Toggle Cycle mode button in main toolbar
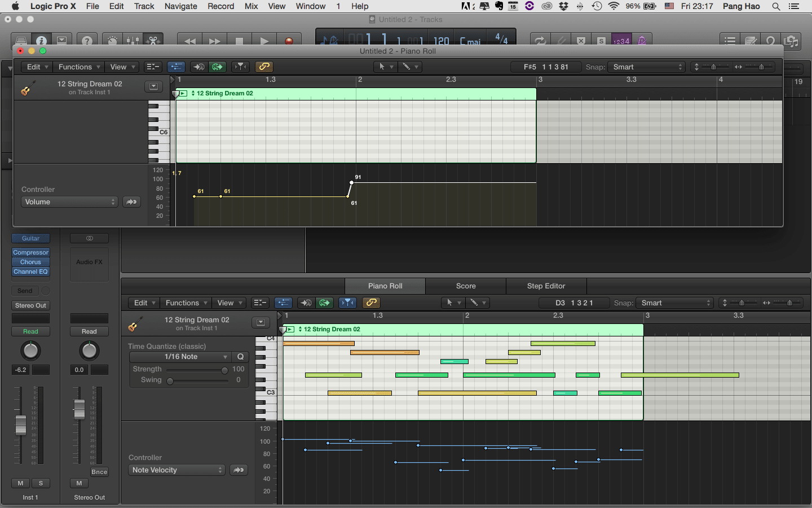Image resolution: width=812 pixels, height=508 pixels. (x=540, y=41)
